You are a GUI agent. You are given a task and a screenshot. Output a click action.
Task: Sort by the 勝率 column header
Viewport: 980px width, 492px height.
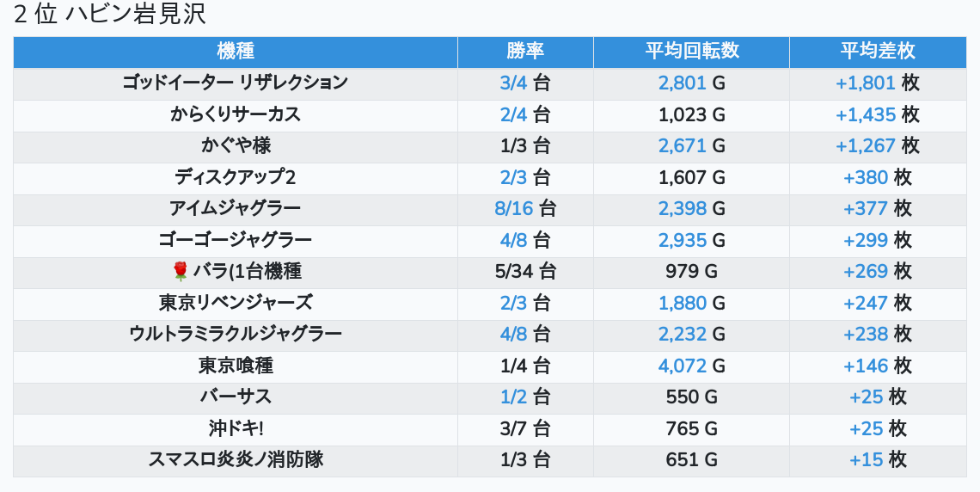tap(525, 52)
